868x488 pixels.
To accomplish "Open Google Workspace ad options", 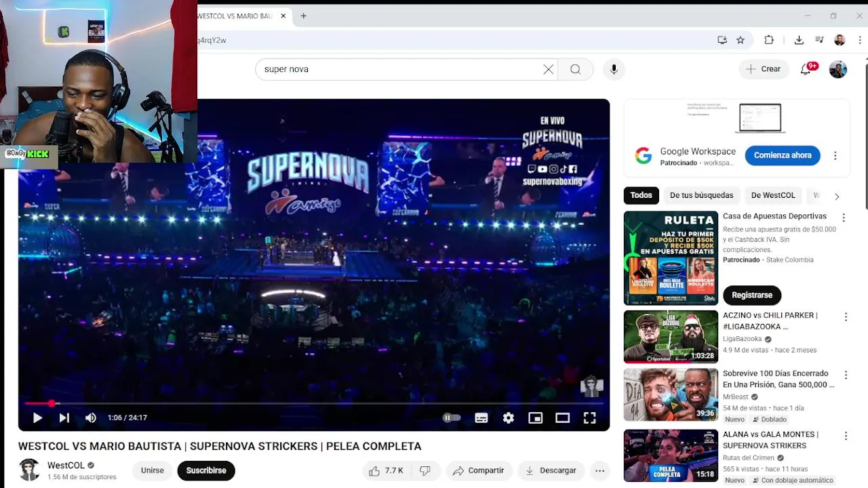I will point(835,155).
